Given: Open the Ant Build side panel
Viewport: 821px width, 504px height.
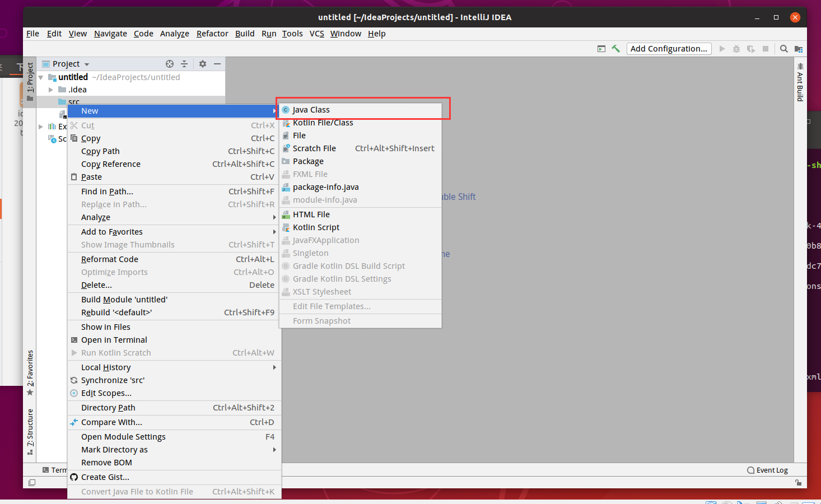Looking at the screenshot, I should (x=800, y=82).
